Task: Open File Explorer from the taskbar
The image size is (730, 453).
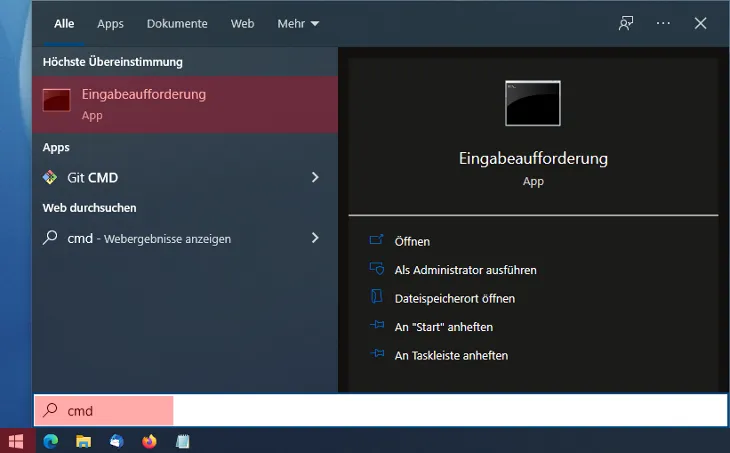Action: [x=83, y=441]
